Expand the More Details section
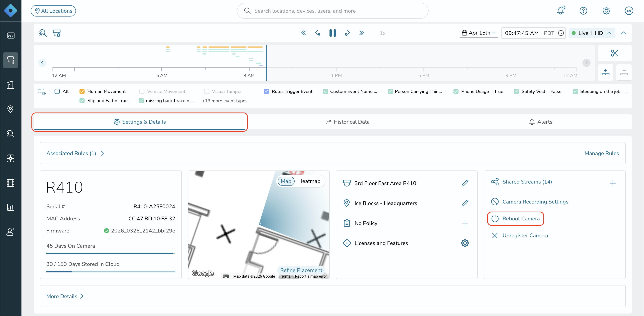 tap(65, 296)
